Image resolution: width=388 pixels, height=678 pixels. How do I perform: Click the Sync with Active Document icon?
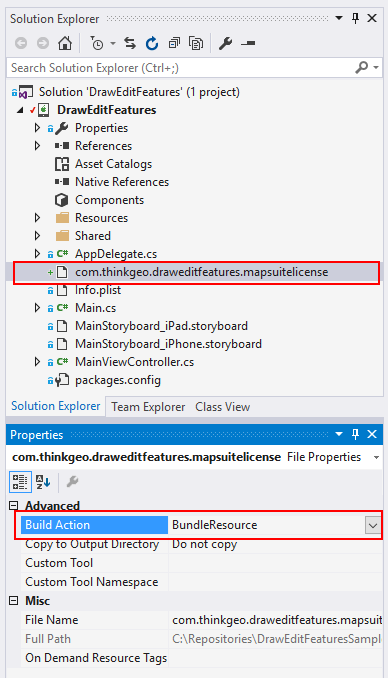(x=130, y=43)
